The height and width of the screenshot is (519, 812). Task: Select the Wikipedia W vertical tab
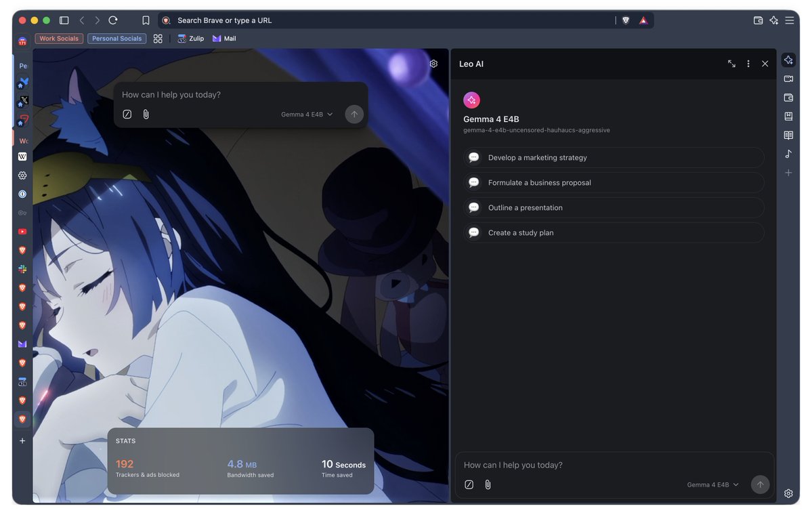point(22,157)
